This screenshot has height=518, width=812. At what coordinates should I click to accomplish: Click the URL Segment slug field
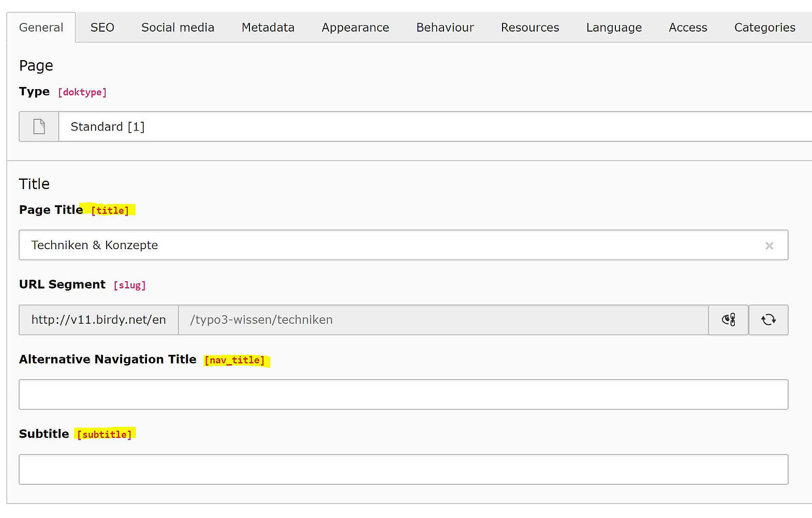point(442,320)
